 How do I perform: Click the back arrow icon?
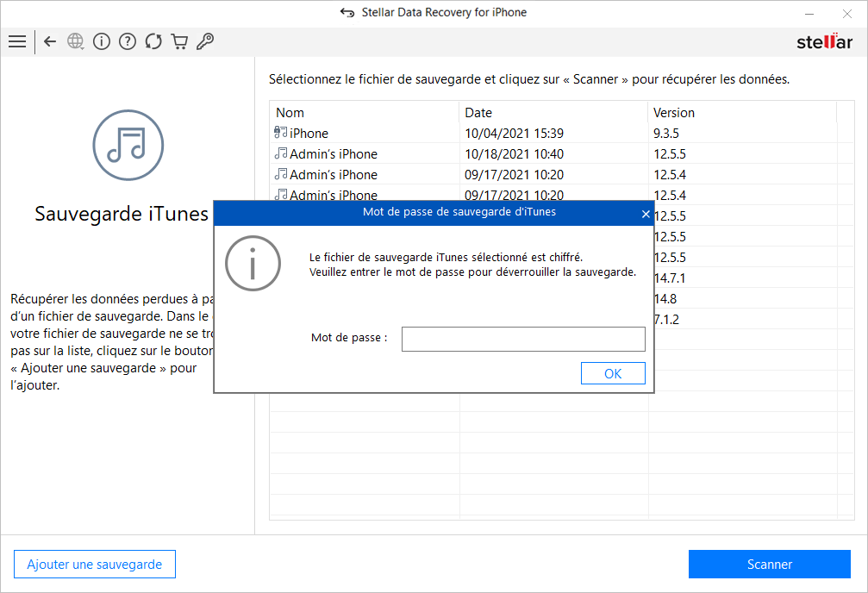click(x=50, y=41)
